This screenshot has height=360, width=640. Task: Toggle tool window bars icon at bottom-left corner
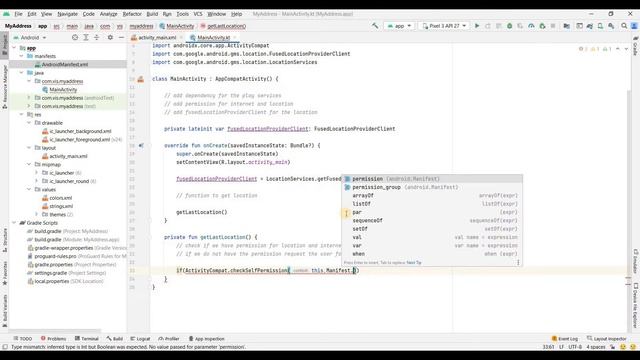click(5, 347)
